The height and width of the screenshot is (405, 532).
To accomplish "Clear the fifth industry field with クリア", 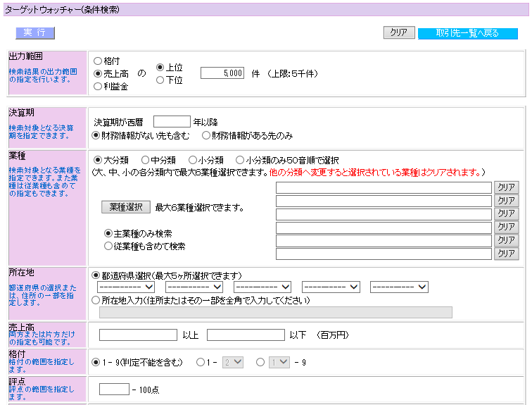I will [x=507, y=240].
